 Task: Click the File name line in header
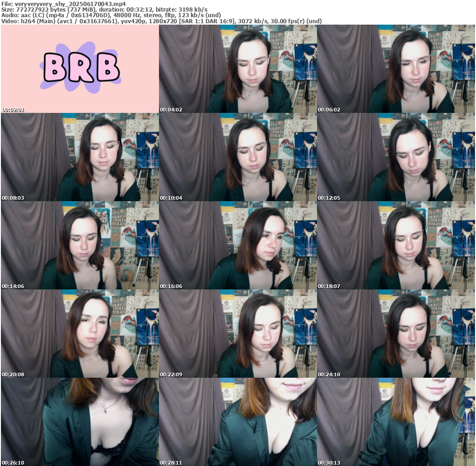64,4
